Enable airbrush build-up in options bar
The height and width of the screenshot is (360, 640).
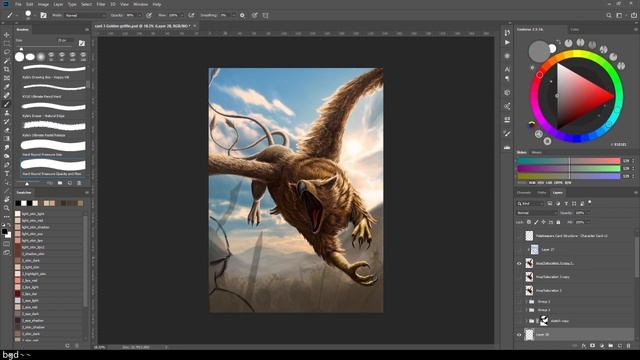pyautogui.click(x=191, y=15)
